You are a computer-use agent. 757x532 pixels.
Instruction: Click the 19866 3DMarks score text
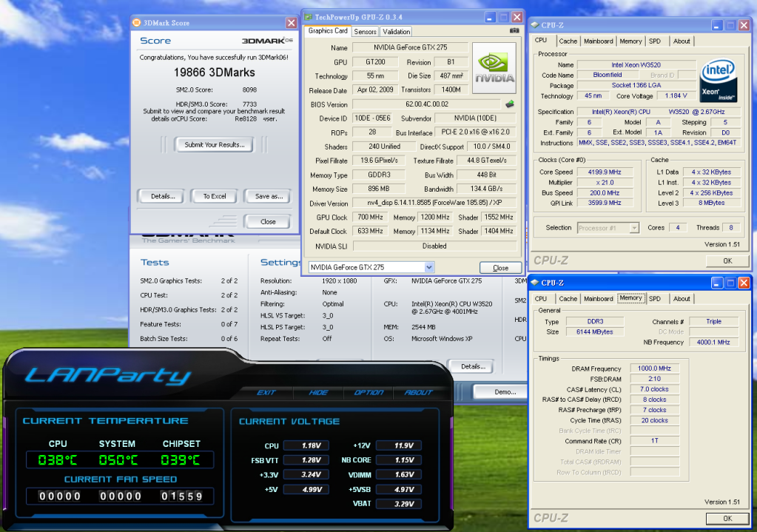(x=215, y=73)
